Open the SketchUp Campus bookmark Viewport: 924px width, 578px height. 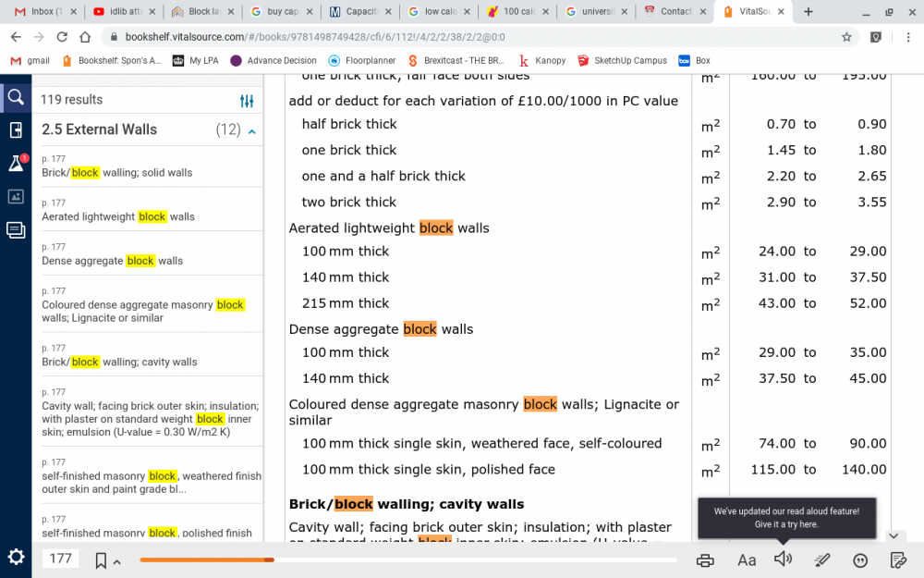pyautogui.click(x=622, y=60)
